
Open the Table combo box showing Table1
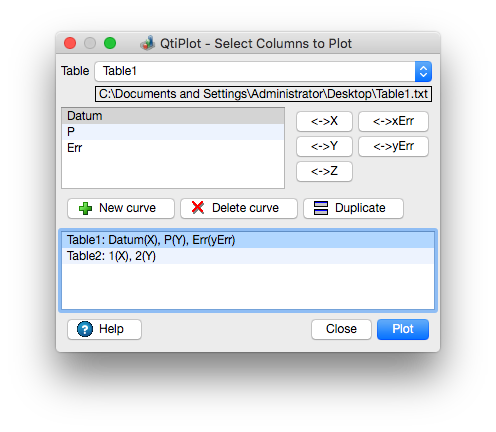click(x=263, y=71)
